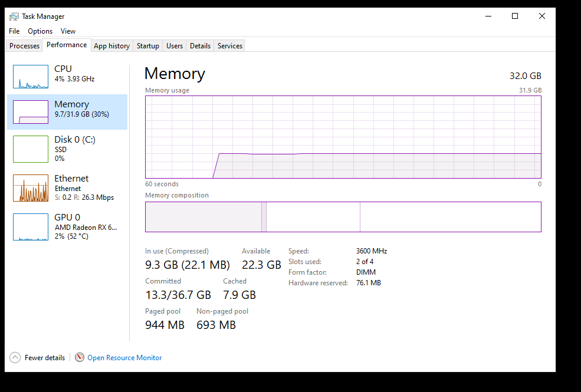Open the File menu

[x=14, y=31]
